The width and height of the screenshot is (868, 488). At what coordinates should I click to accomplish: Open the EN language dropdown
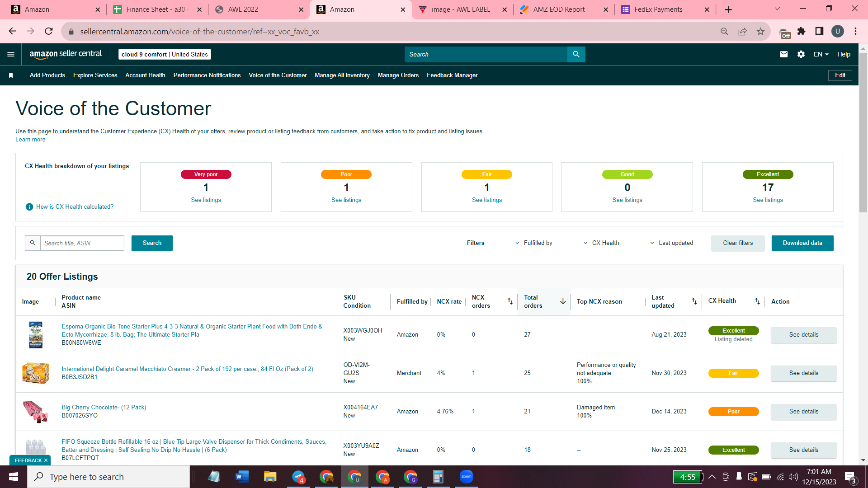(x=821, y=54)
